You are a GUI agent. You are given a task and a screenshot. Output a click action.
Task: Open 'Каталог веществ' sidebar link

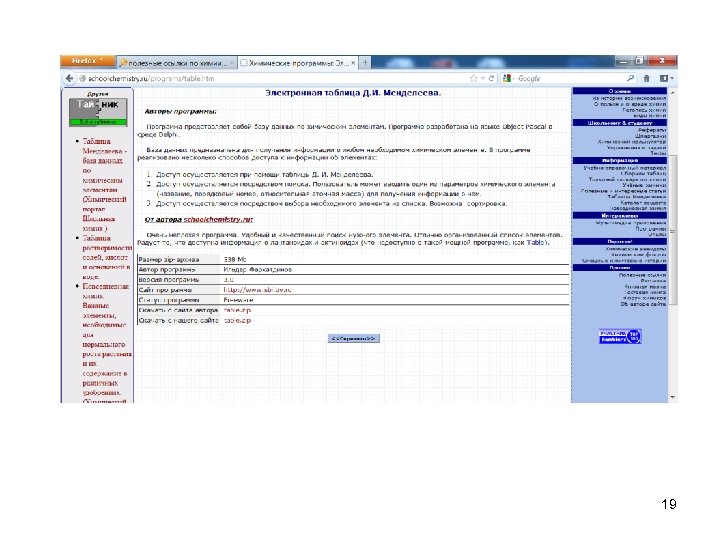643,202
